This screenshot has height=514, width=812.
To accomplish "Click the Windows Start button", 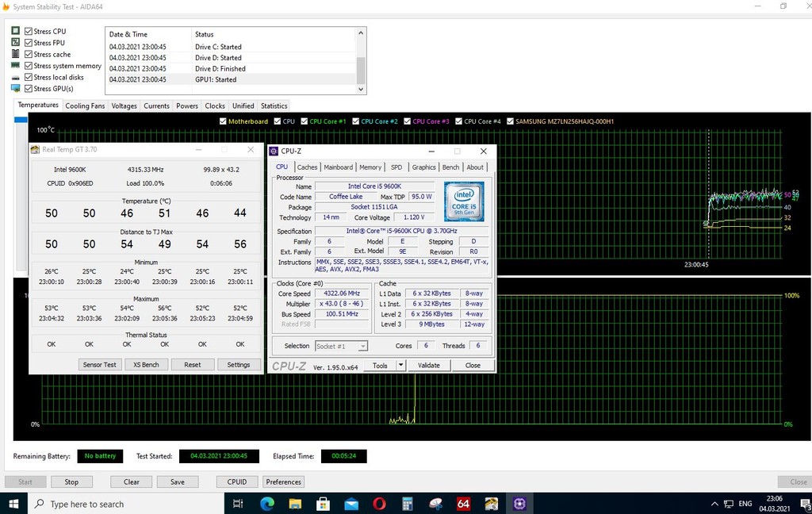I will [x=14, y=504].
